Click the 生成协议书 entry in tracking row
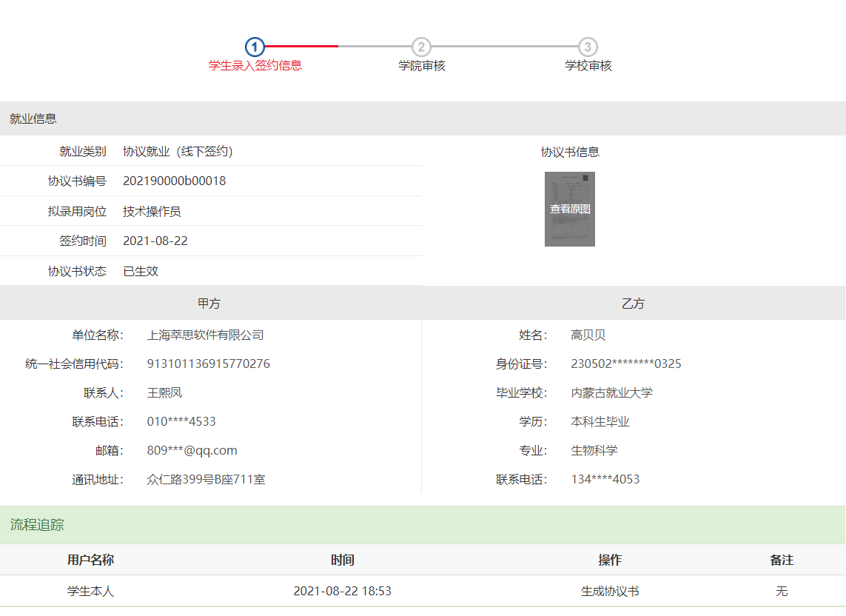Screen dimensions: 846x616 [x=610, y=591]
